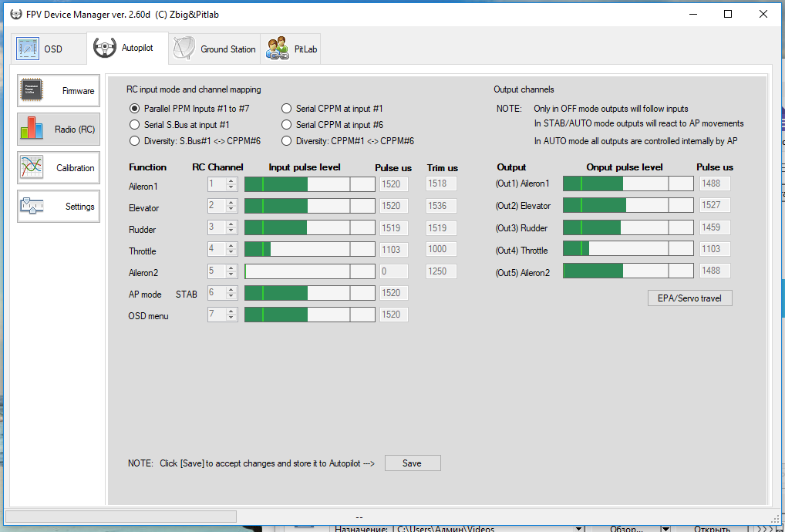This screenshot has width=785, height=532.
Task: Click the Throttle input pulse level bar
Action: (x=308, y=249)
